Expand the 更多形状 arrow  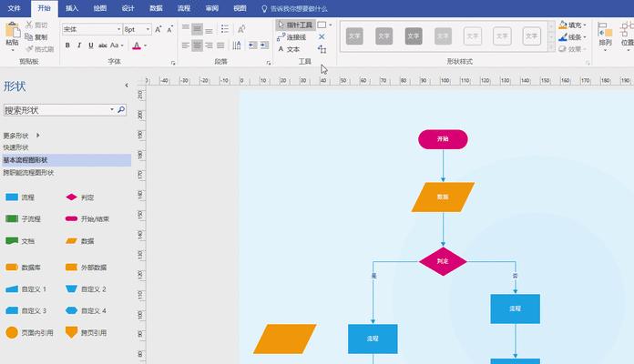click(38, 136)
